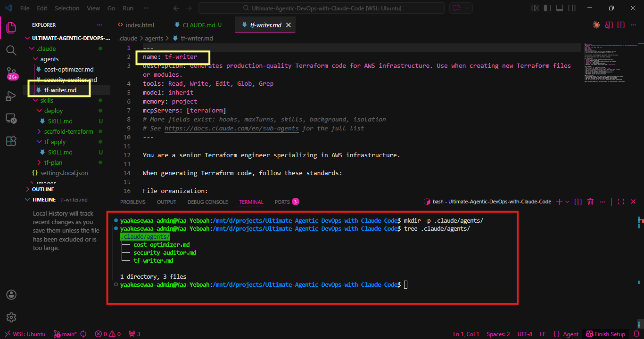Switch to CLAUDE.md editor tab
Image resolution: width=644 pixels, height=339 pixels.
pyautogui.click(x=198, y=25)
